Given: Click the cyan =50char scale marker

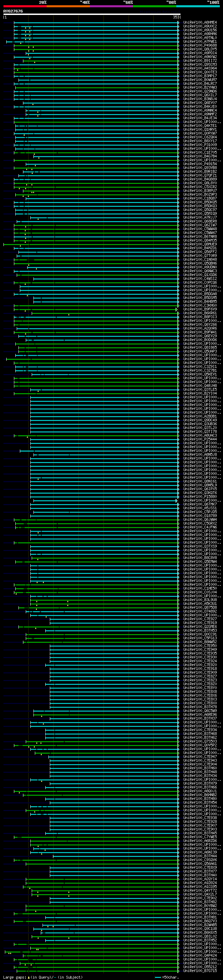Looking at the screenshot, I should (x=158, y=977).
